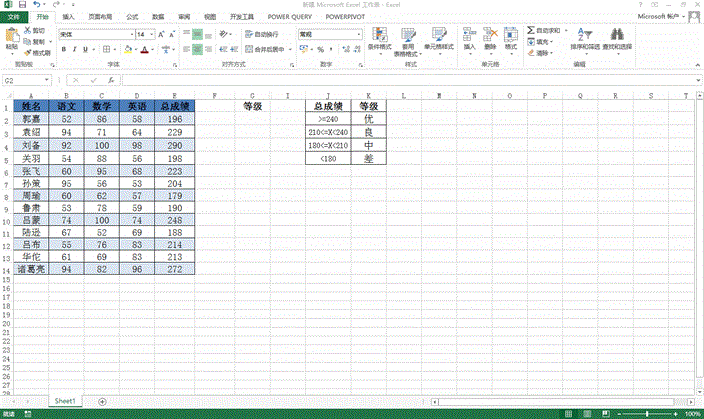Open the 公式 (Formulas) ribbon tab
This screenshot has width=704, height=419.
tap(132, 17)
